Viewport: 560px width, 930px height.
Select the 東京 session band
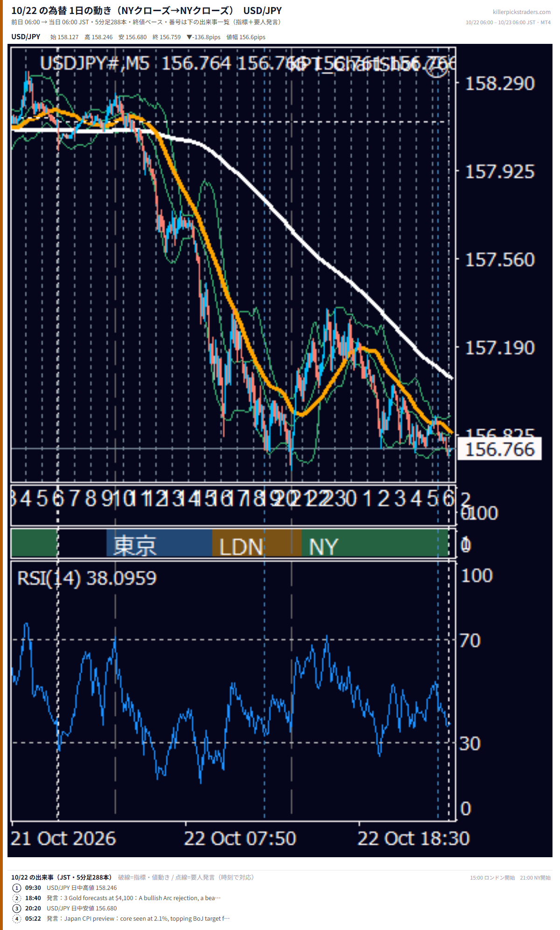pos(159,542)
